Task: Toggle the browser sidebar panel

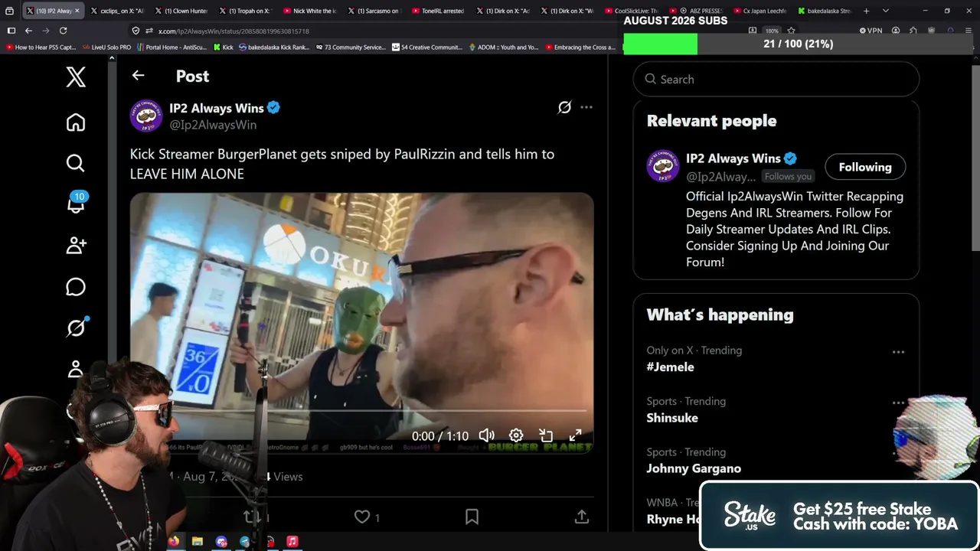Action: [x=11, y=31]
